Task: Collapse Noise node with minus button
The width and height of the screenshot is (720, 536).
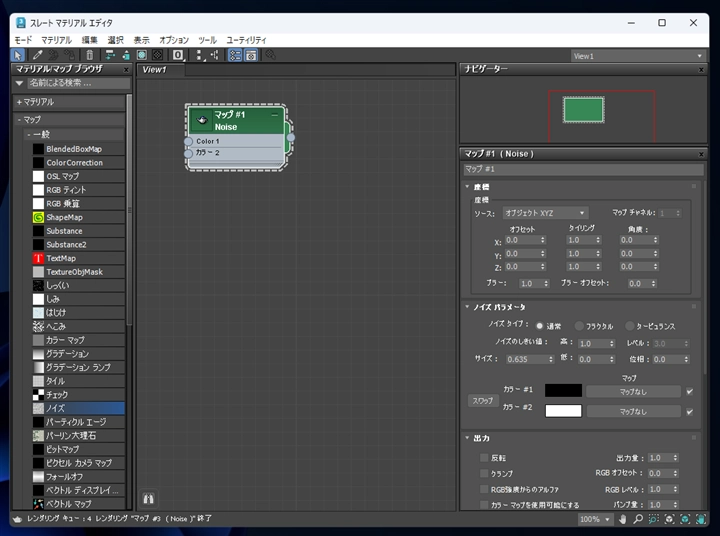Action: coord(275,115)
